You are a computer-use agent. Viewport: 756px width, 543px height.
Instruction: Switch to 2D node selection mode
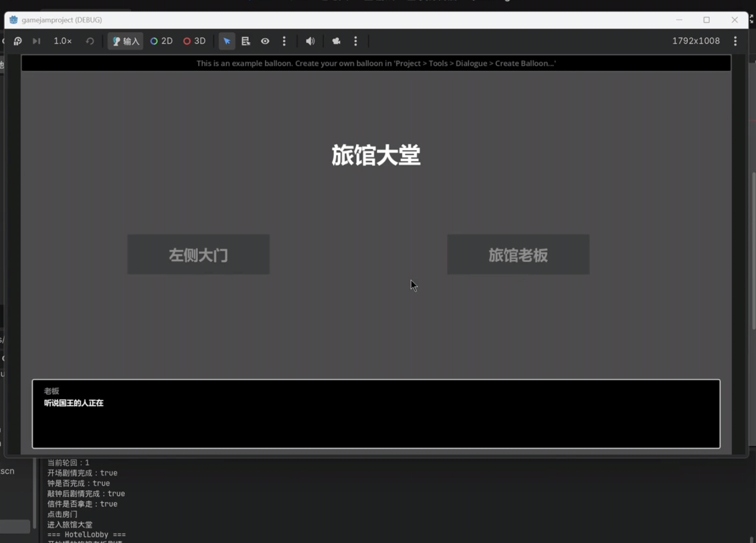pyautogui.click(x=161, y=41)
